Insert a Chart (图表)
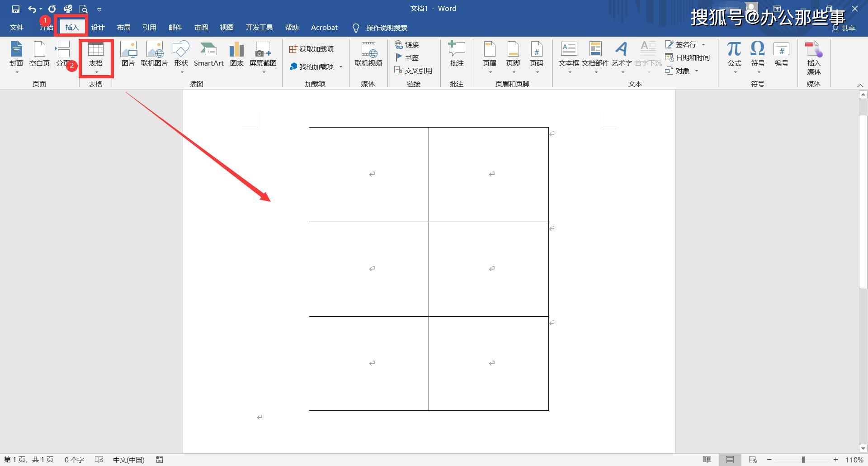The height and width of the screenshot is (466, 868). coord(236,54)
